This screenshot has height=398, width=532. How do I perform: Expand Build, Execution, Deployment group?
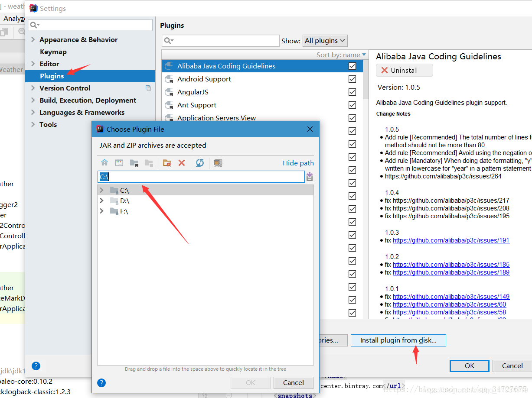pyautogui.click(x=33, y=100)
